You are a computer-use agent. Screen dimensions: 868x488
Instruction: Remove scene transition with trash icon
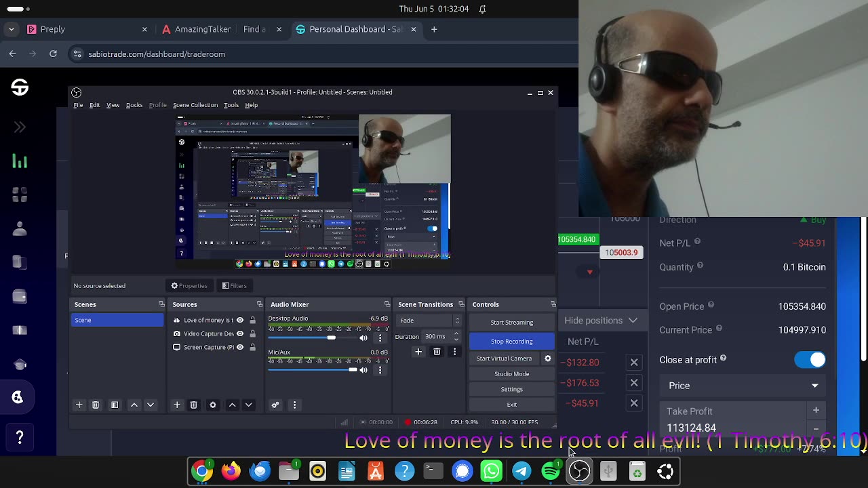pos(437,351)
